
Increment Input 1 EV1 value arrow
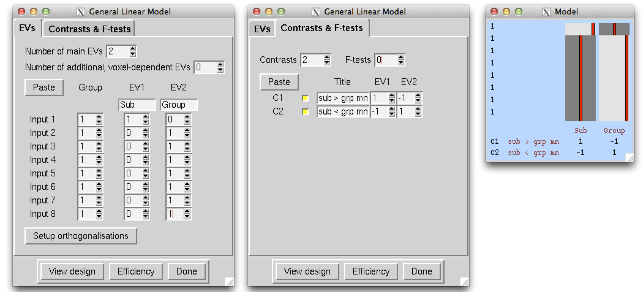pos(145,117)
